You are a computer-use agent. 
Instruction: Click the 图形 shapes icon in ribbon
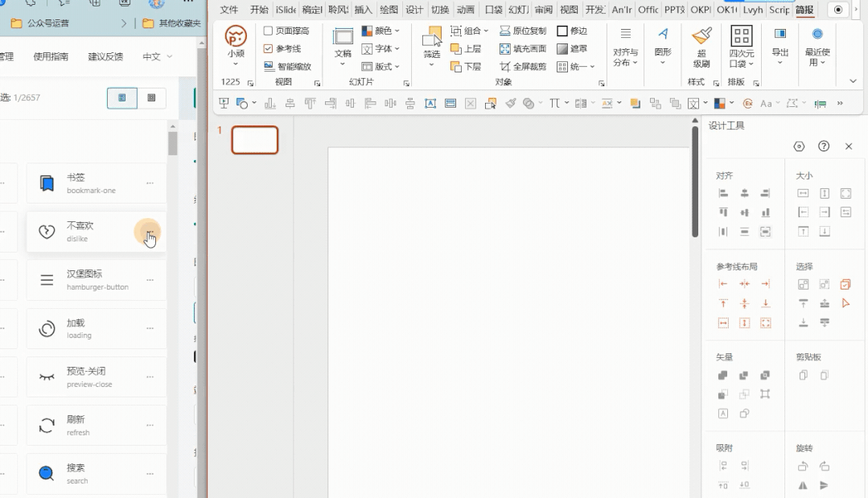pos(663,35)
